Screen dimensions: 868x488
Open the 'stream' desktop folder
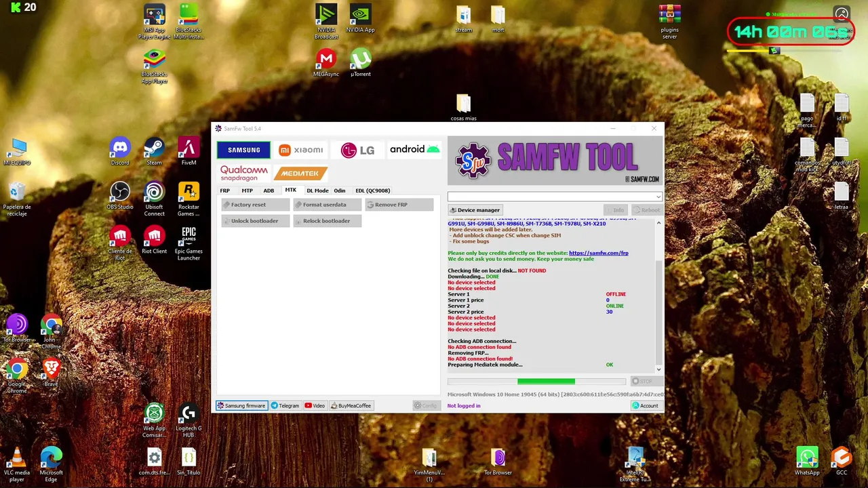tap(463, 19)
